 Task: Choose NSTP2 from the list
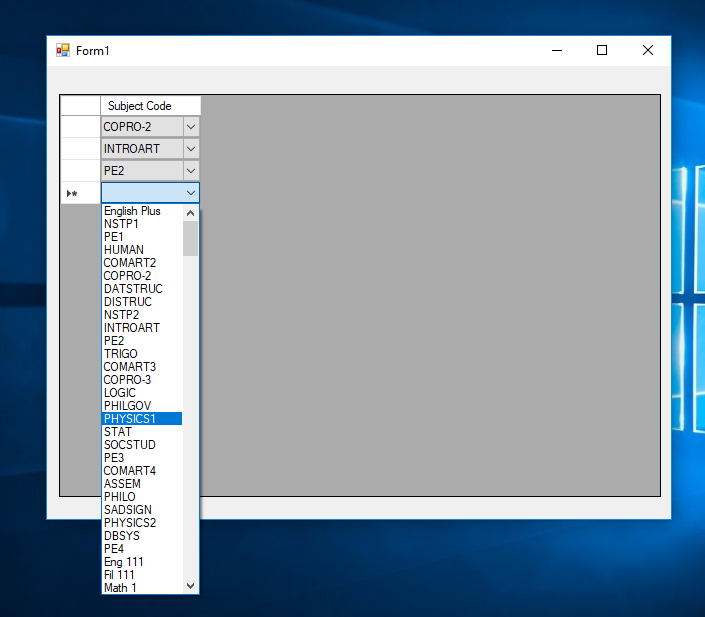coord(142,315)
